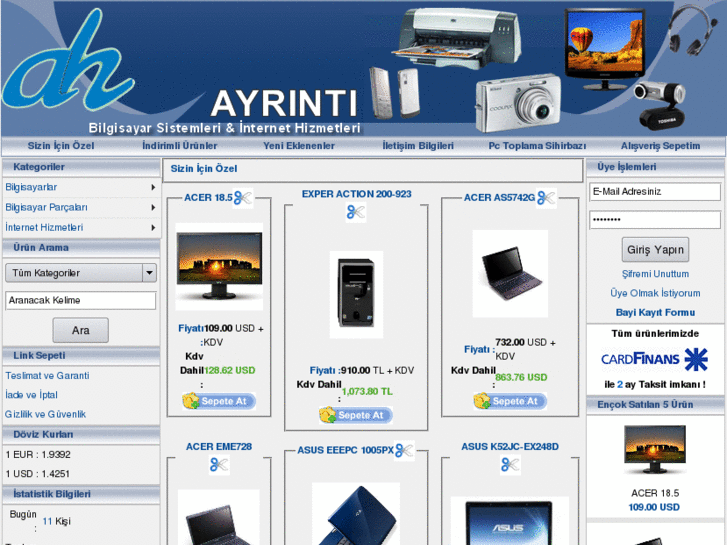Add ACER 18.5 monitor to cart
The image size is (727, 545).
click(x=219, y=401)
